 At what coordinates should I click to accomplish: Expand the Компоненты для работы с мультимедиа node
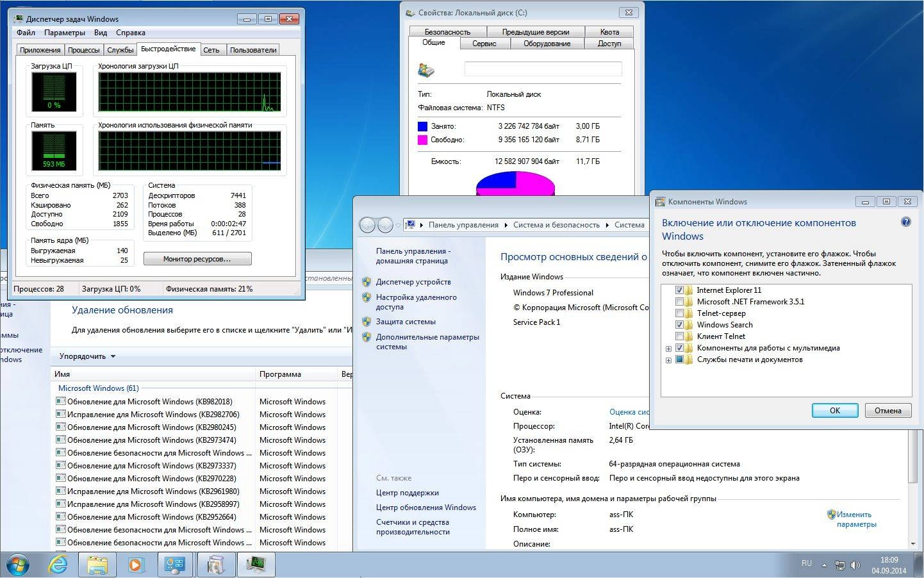668,349
